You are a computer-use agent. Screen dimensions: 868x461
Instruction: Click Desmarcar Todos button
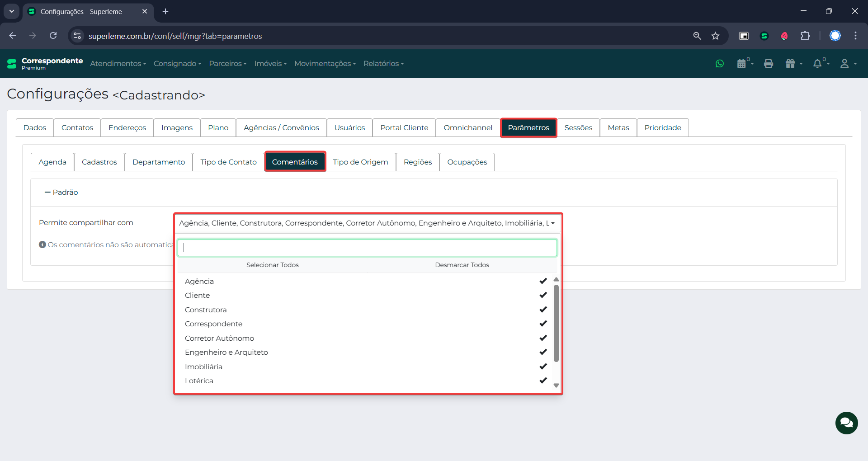click(x=462, y=265)
